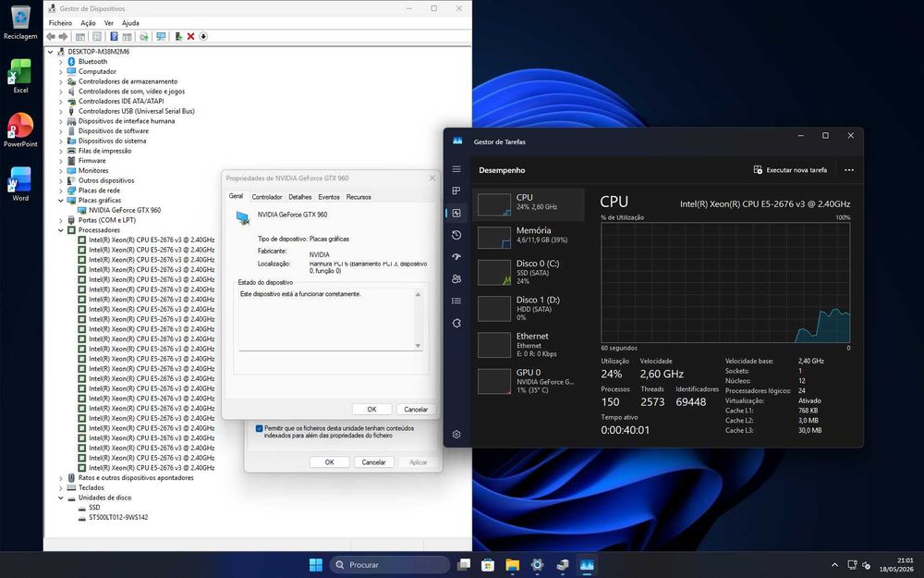Screen dimensions: 924x578
Task: Collapse Processadores node
Action: [x=60, y=230]
